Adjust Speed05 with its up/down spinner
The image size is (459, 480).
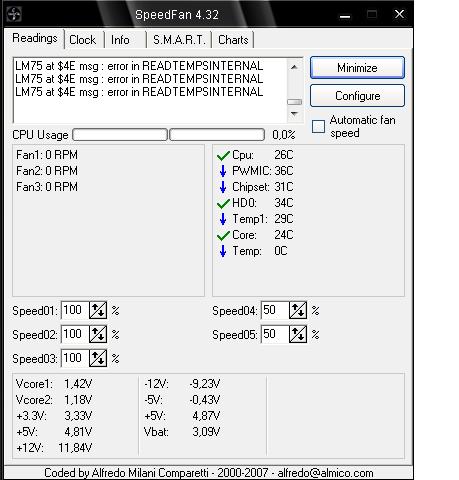pyautogui.click(x=298, y=334)
